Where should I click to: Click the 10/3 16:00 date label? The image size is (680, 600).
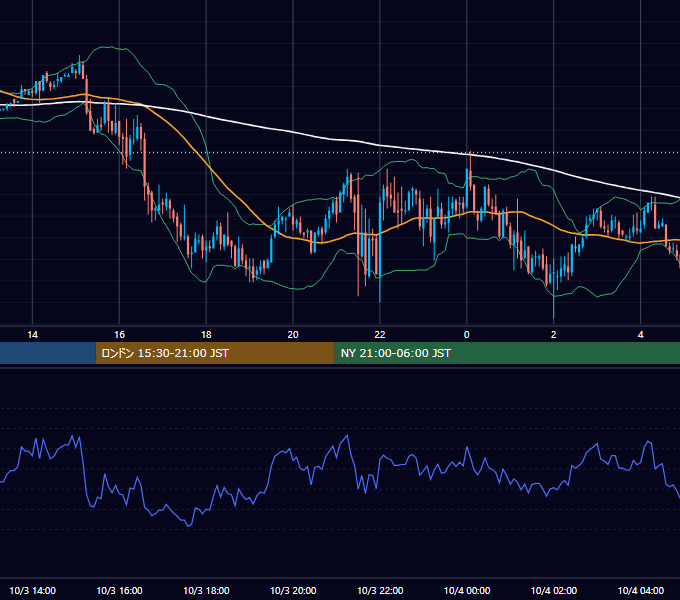tap(119, 590)
